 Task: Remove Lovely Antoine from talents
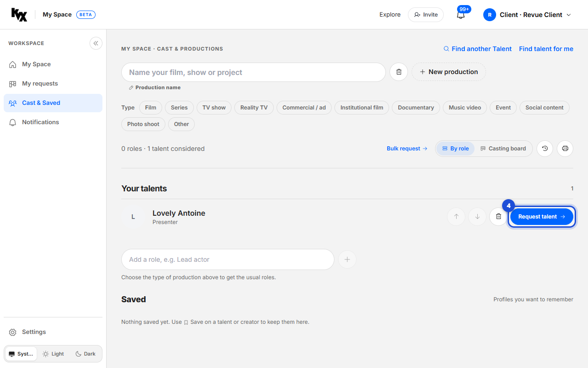(498, 217)
